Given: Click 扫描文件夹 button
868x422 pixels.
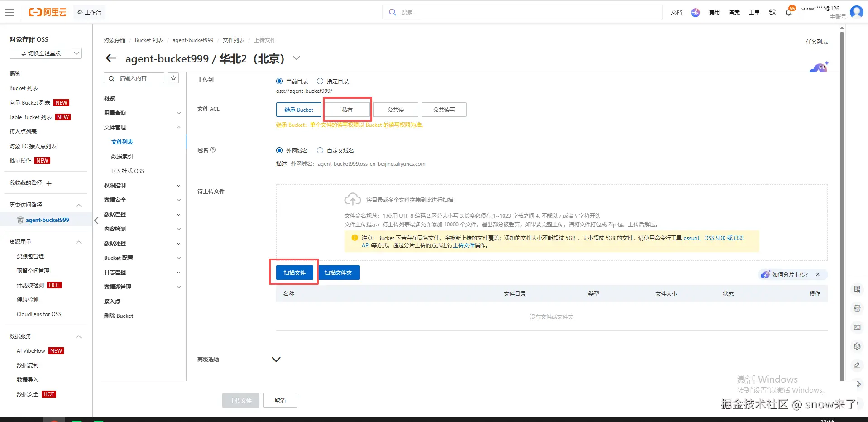Looking at the screenshot, I should pos(338,273).
